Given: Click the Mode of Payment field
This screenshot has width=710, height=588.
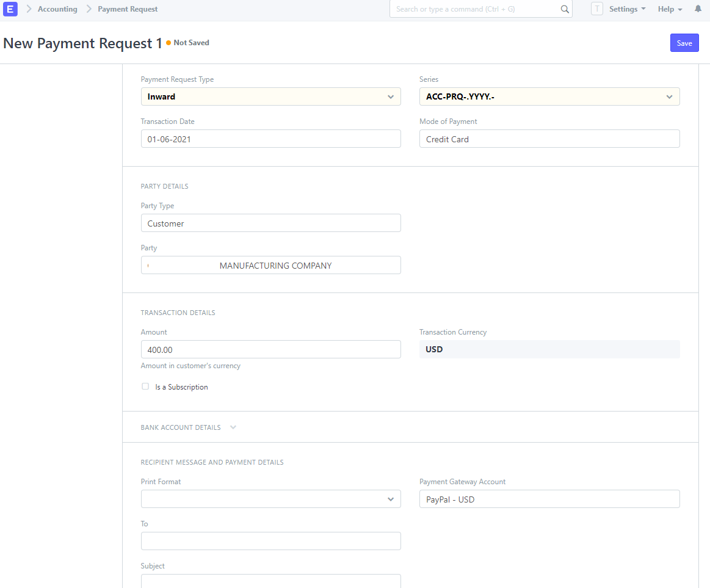Looking at the screenshot, I should [x=549, y=139].
